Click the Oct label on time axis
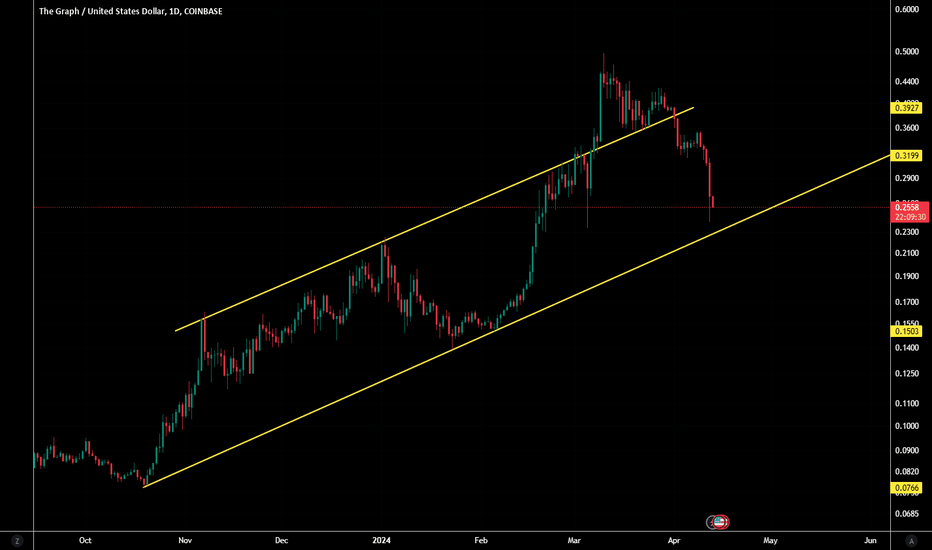The height and width of the screenshot is (550, 932). pyautogui.click(x=85, y=540)
